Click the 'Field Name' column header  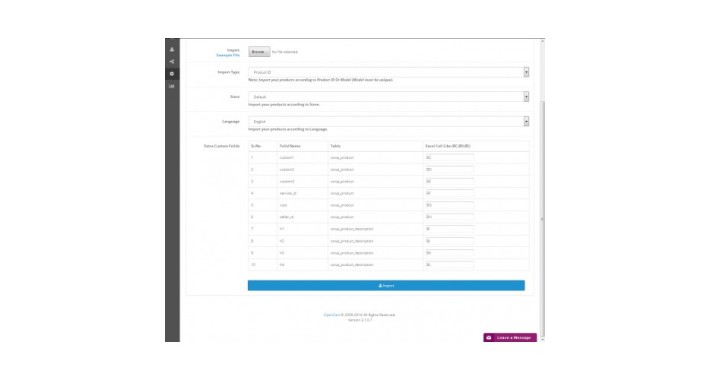pyautogui.click(x=290, y=146)
